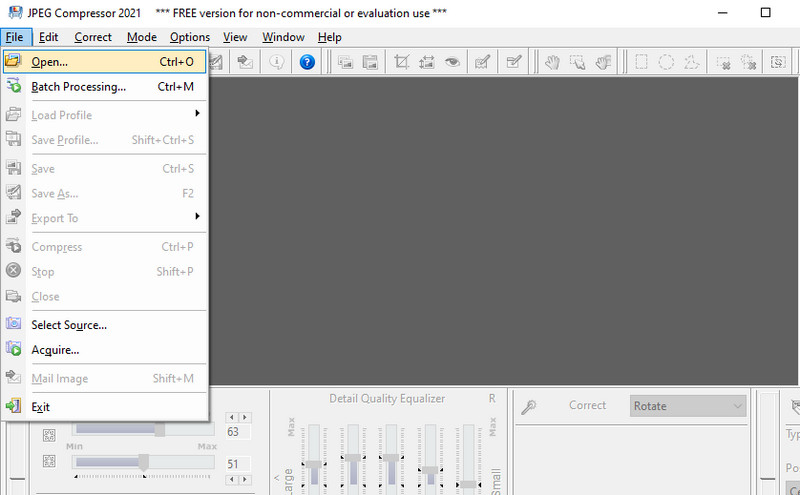Select the Hand pan tool icon
This screenshot has width=800, height=495.
click(552, 62)
